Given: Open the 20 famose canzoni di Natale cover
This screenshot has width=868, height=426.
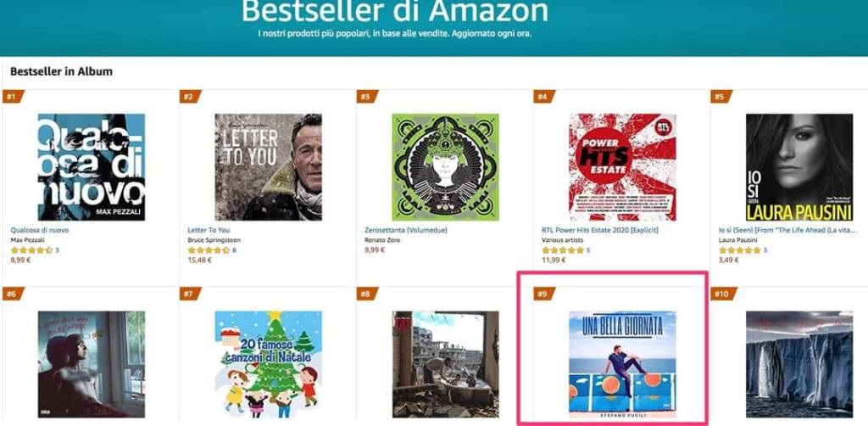Looking at the screenshot, I should pyautogui.click(x=269, y=365).
